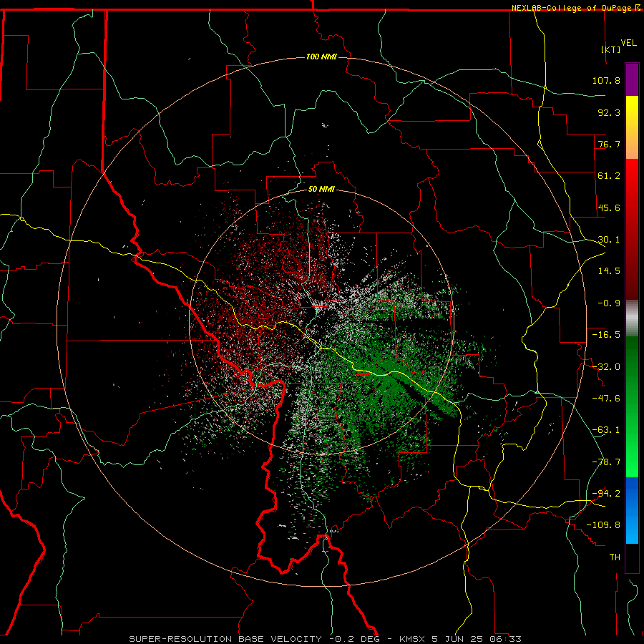Click the -32.0 velocity scale value
This screenshot has height=644, width=644.
point(606,367)
